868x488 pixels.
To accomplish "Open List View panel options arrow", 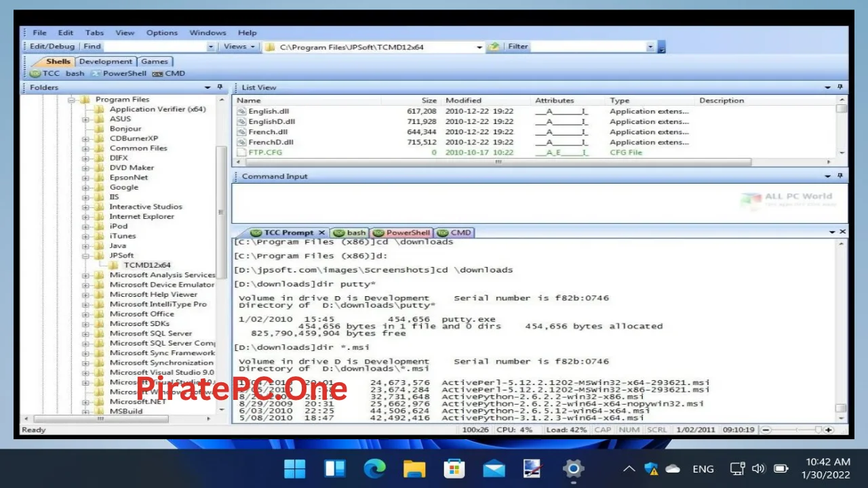I will point(827,87).
